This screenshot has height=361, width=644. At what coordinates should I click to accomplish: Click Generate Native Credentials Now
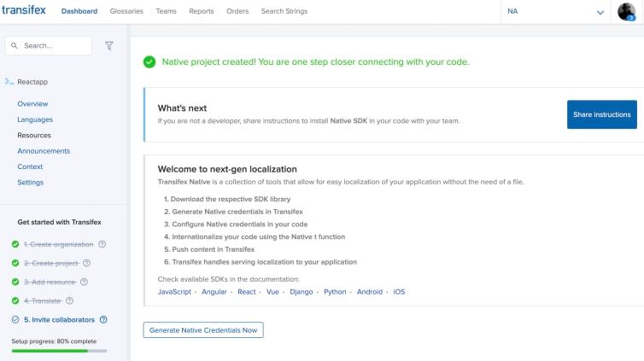[x=203, y=329]
